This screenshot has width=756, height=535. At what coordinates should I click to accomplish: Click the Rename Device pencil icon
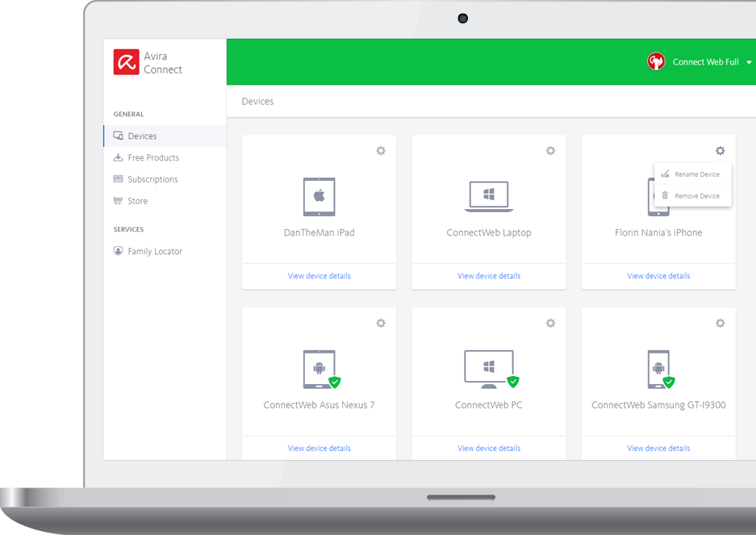(665, 173)
